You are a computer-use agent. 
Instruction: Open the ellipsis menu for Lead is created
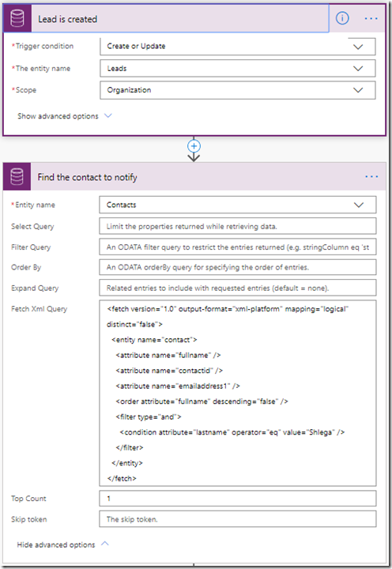pyautogui.click(x=371, y=18)
